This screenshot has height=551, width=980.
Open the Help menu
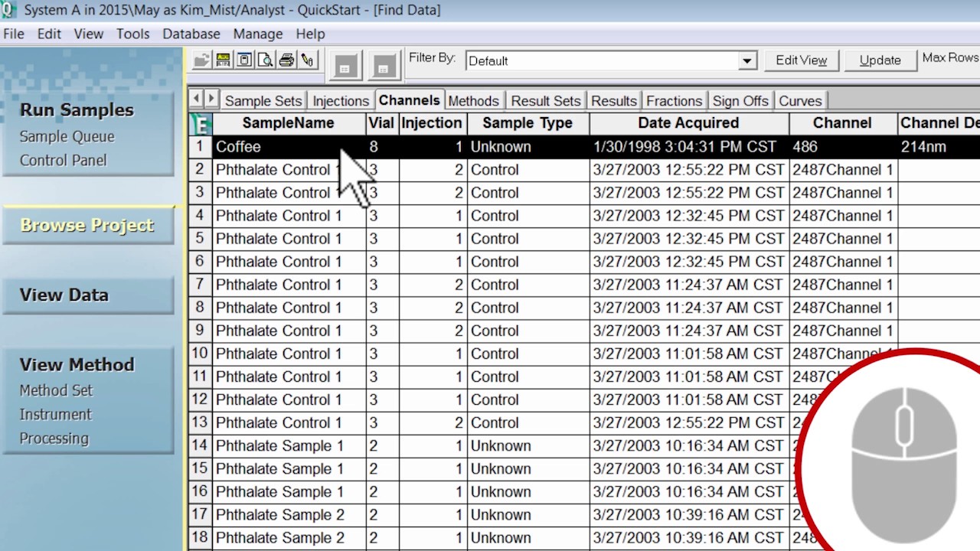[310, 34]
